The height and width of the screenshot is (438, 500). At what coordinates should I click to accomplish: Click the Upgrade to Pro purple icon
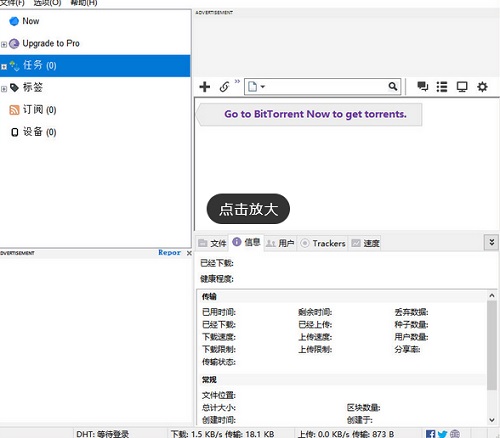(14, 44)
